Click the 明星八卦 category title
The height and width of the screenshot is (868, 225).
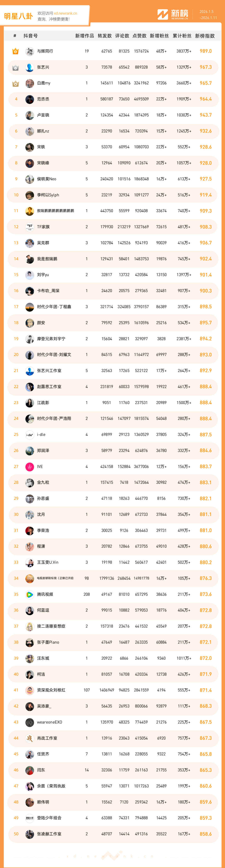click(x=19, y=16)
